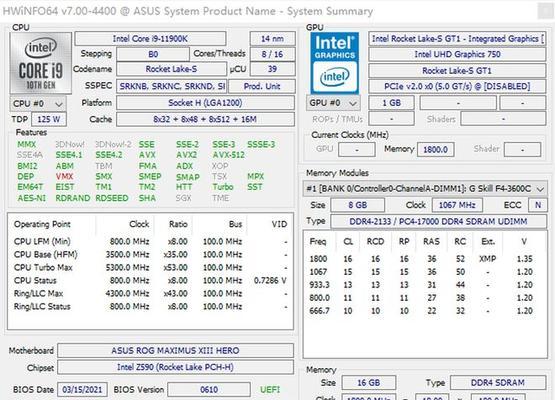
Task: Click the DDR4-2133 / PC4-17000 type field
Action: (x=438, y=222)
